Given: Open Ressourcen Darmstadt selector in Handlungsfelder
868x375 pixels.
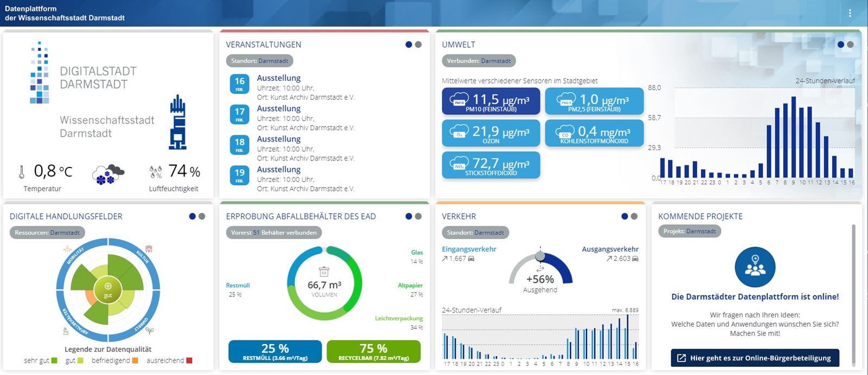Looking at the screenshot, I should coord(47,232).
